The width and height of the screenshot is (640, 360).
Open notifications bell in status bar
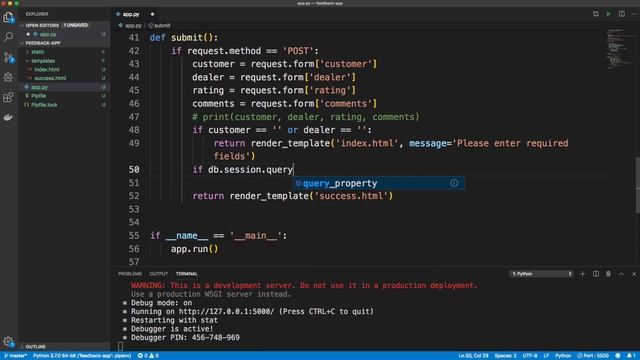tap(631, 356)
